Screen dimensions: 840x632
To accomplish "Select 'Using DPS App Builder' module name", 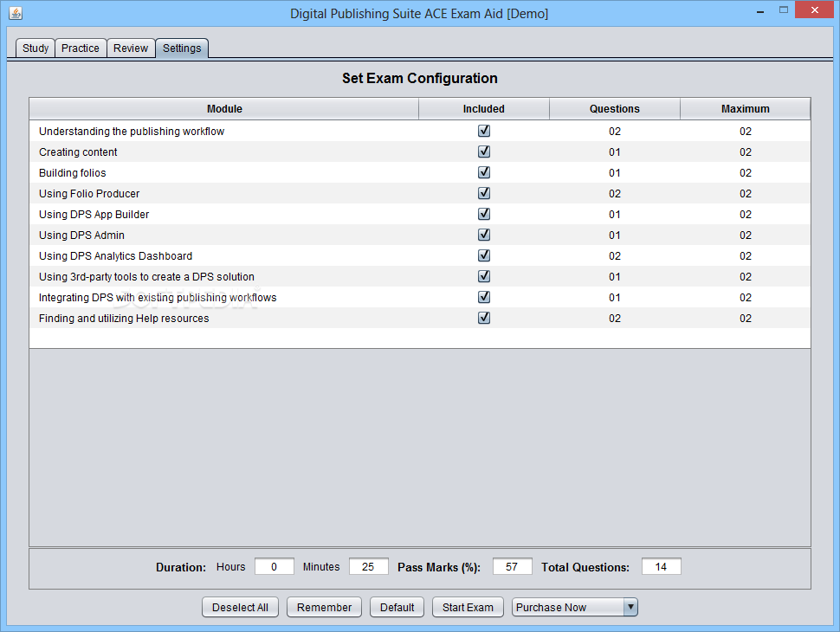I will 94,214.
